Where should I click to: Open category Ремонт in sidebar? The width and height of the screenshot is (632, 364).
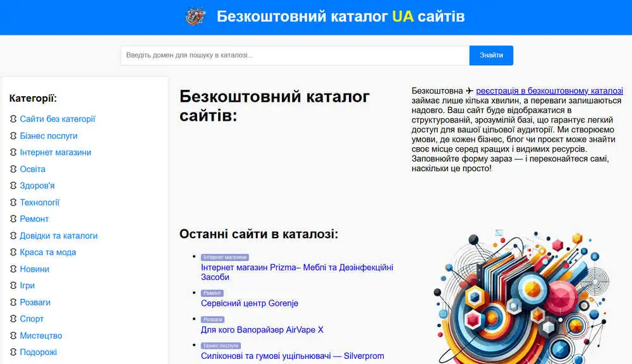[34, 219]
